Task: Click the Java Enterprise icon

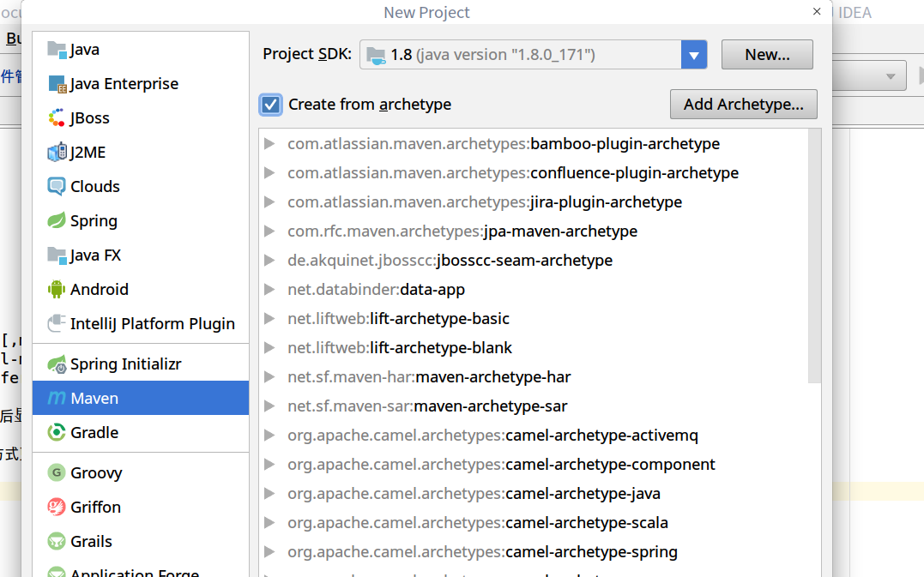Action: [57, 84]
